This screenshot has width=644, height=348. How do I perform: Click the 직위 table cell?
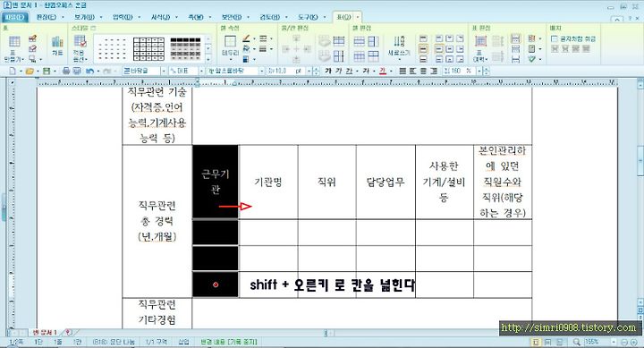click(x=327, y=182)
